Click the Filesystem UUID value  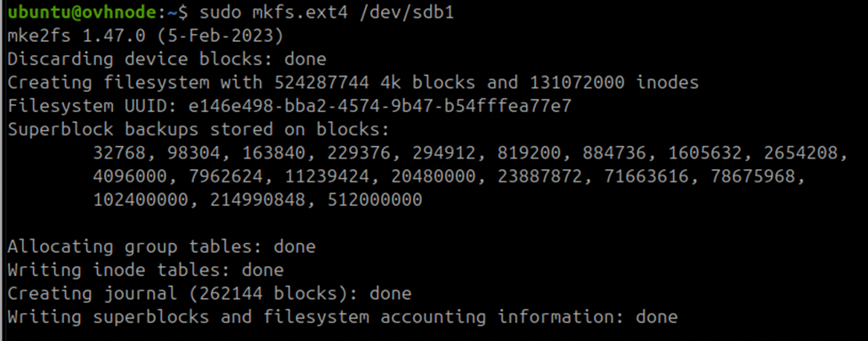tap(379, 106)
